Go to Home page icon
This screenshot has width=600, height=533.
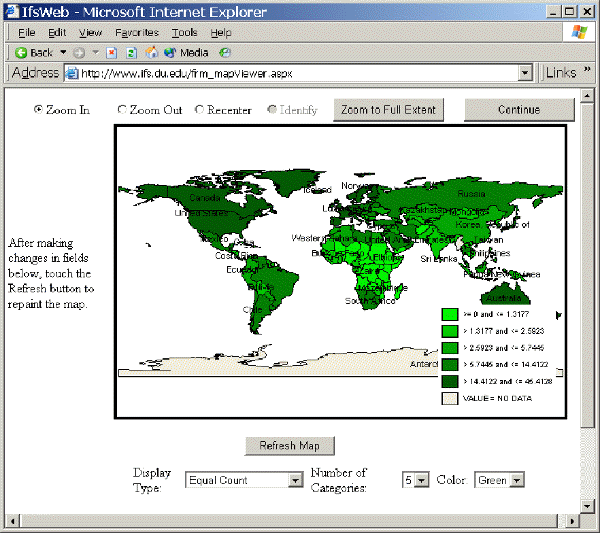click(x=152, y=52)
